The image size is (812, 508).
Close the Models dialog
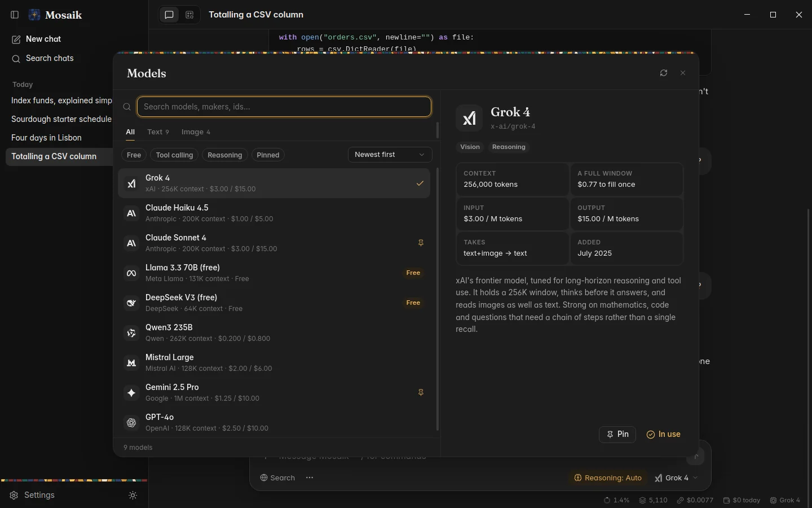click(x=683, y=73)
